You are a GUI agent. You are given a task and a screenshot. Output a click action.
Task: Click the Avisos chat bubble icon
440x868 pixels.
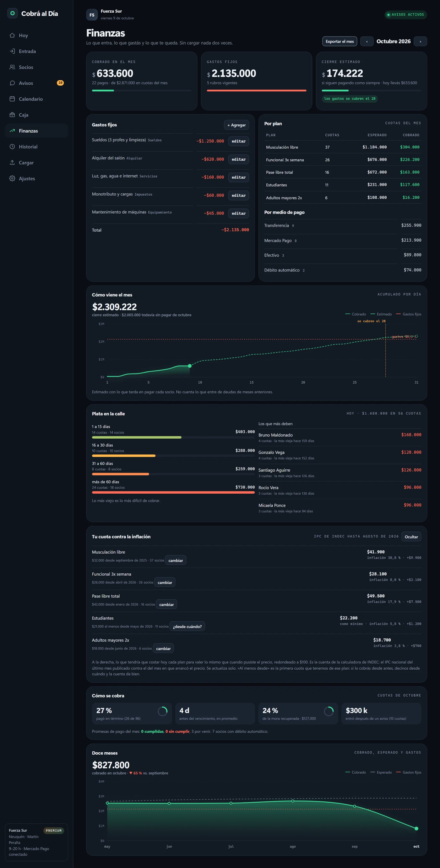point(12,83)
